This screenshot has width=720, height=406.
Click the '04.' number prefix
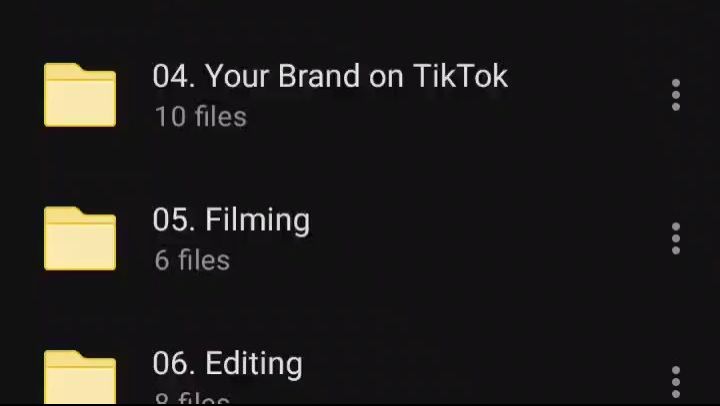[174, 76]
